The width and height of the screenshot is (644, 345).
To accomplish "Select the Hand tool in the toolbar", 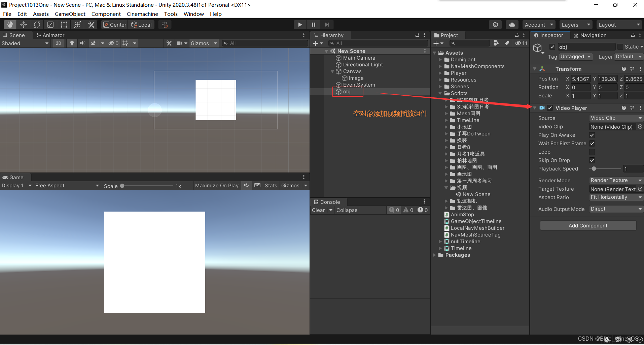I will 9,24.
